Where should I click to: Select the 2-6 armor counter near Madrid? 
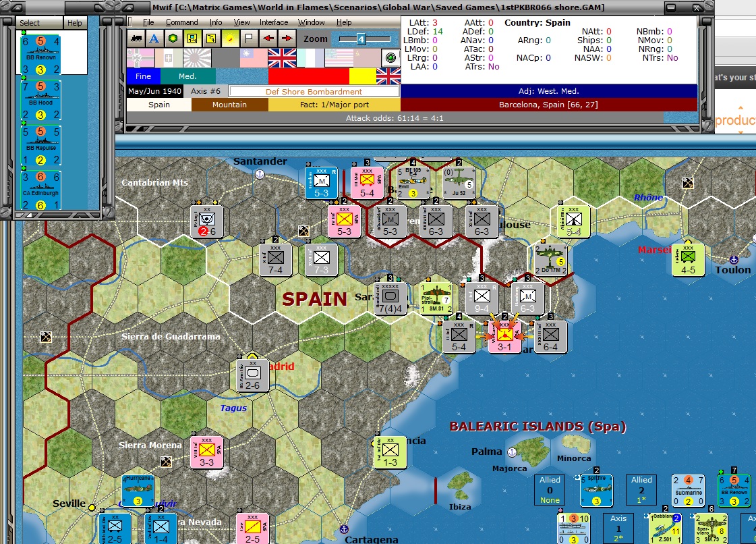(252, 375)
